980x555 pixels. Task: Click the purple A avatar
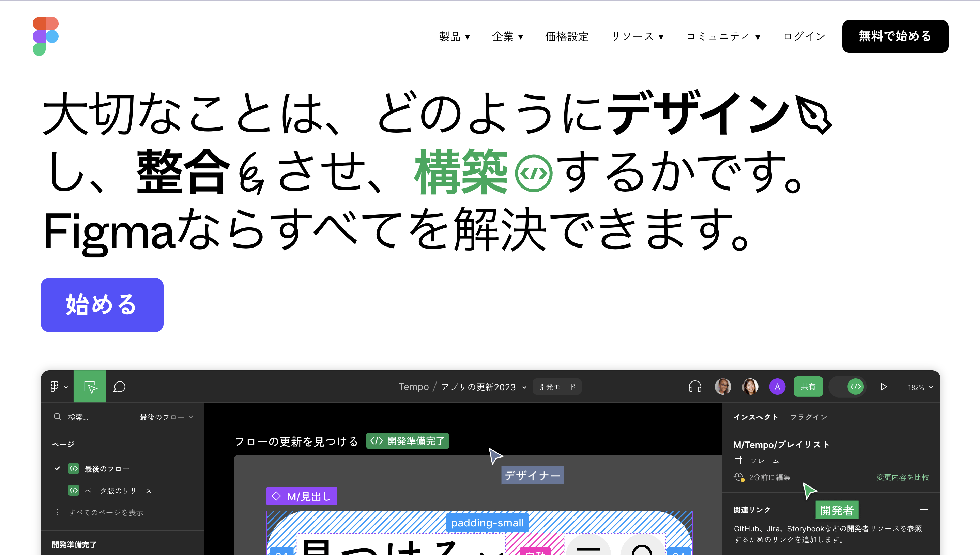tap(777, 387)
